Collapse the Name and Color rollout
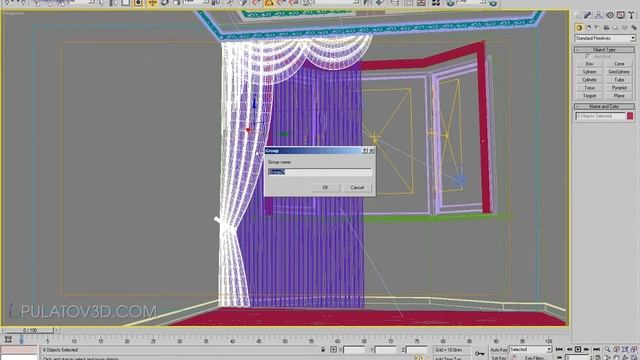 [x=604, y=107]
